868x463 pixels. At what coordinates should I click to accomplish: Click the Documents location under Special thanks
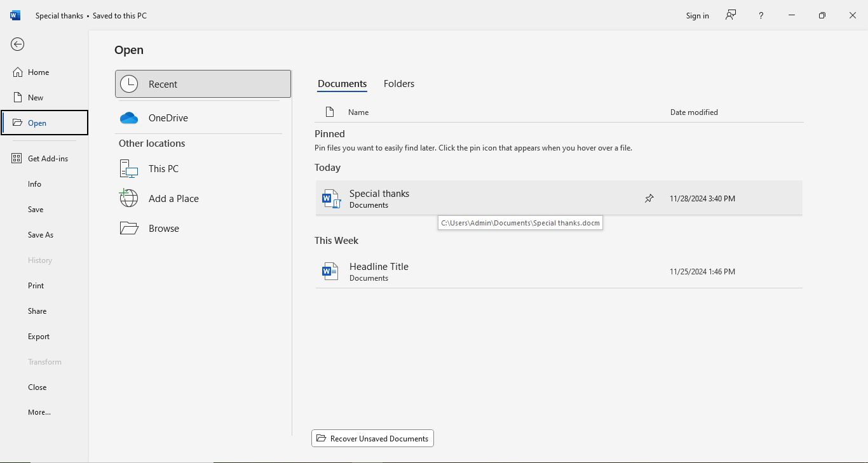(369, 205)
